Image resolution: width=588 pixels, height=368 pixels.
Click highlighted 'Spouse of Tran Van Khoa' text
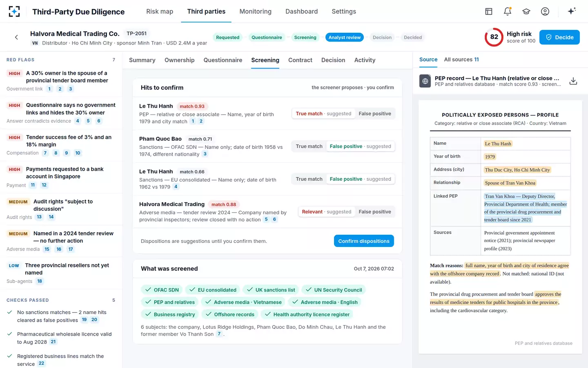[510, 183]
